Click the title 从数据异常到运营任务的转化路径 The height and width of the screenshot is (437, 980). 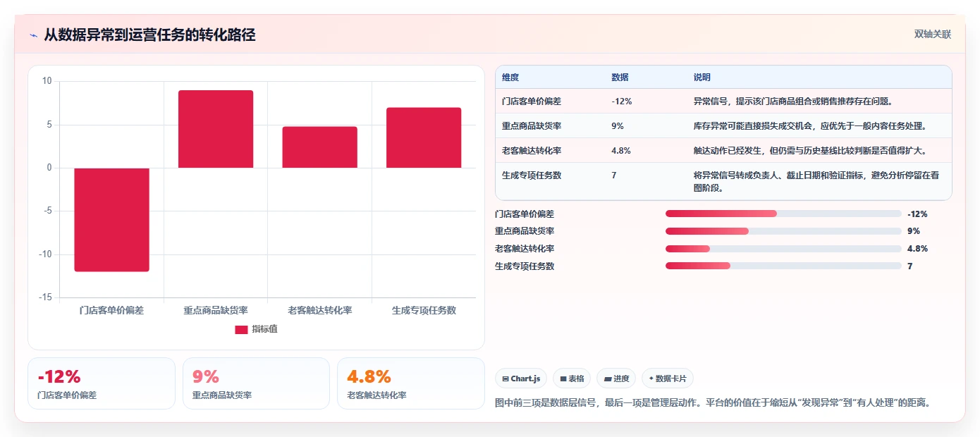point(149,35)
